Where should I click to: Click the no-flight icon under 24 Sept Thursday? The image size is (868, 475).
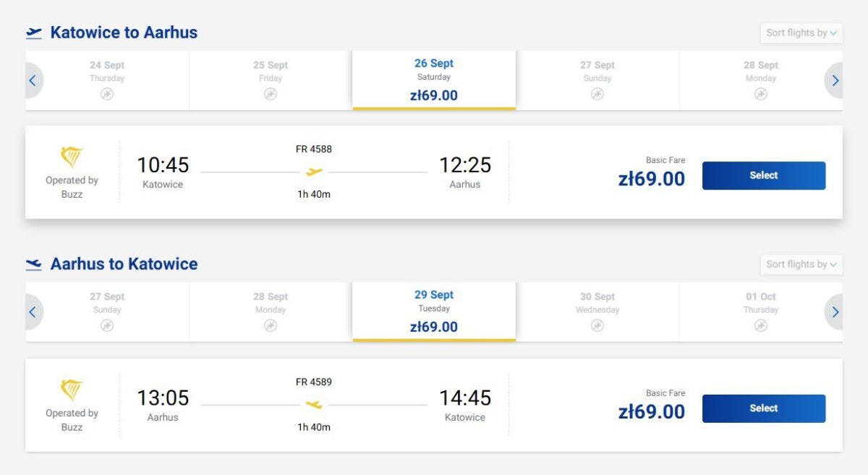107,94
